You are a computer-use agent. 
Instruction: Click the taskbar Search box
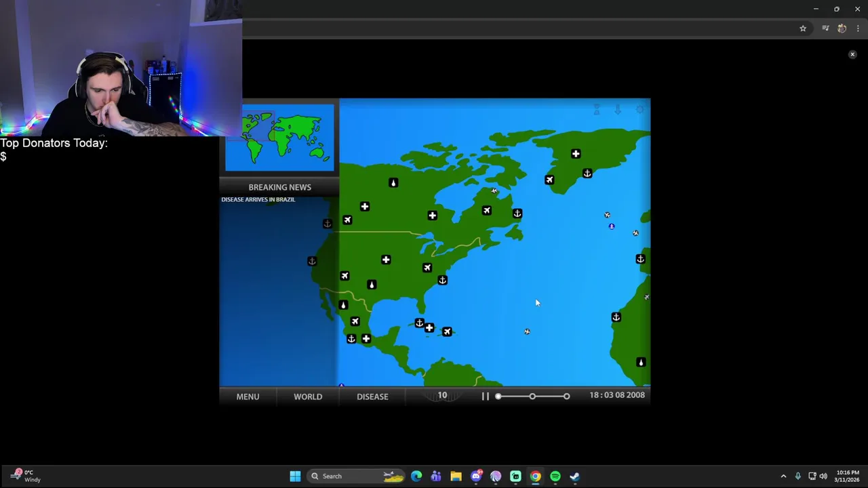coord(357,476)
